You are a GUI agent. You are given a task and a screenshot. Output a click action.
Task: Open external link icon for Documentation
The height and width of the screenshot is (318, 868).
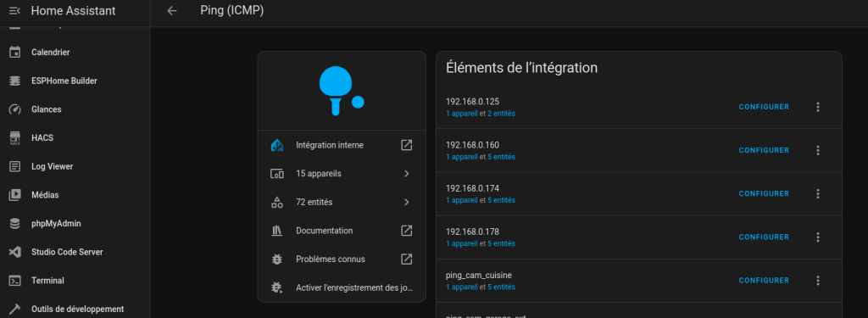[x=406, y=231]
